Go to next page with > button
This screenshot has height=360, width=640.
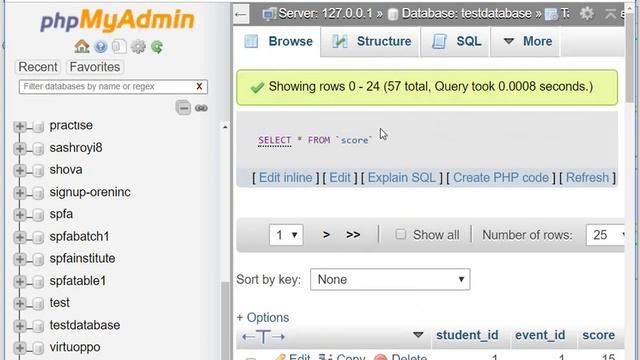click(x=326, y=235)
